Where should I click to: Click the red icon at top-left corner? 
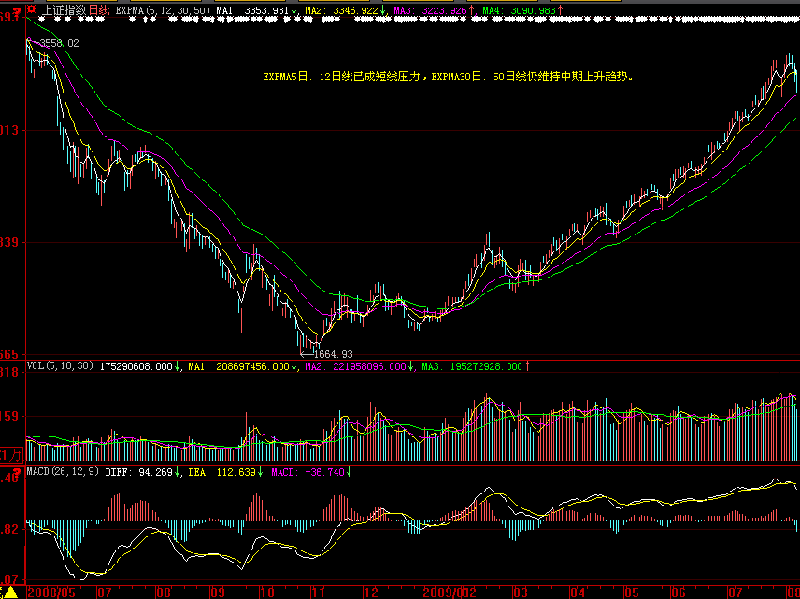point(32,9)
